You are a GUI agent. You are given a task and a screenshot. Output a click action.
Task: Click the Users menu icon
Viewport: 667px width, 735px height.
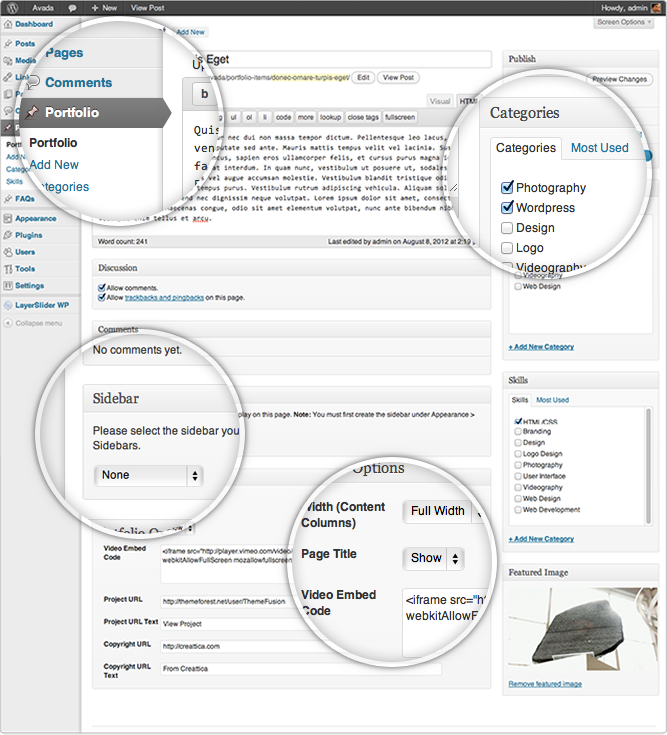pos(8,252)
